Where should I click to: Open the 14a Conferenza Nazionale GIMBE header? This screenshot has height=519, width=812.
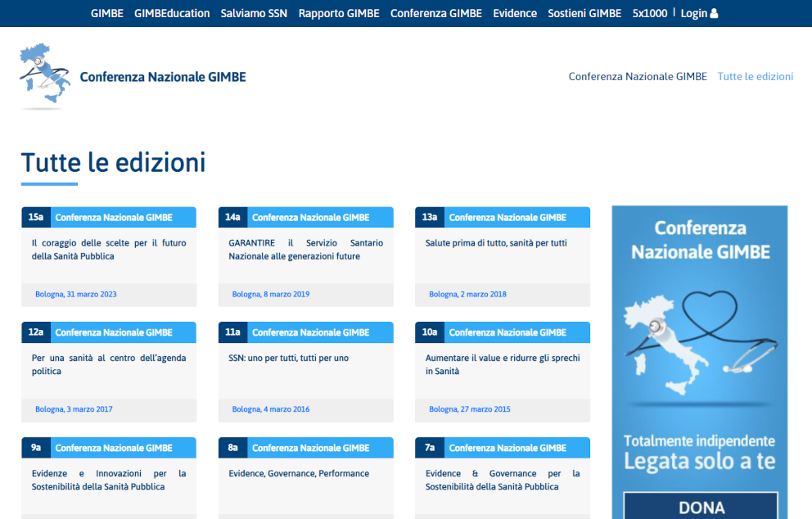(x=305, y=218)
